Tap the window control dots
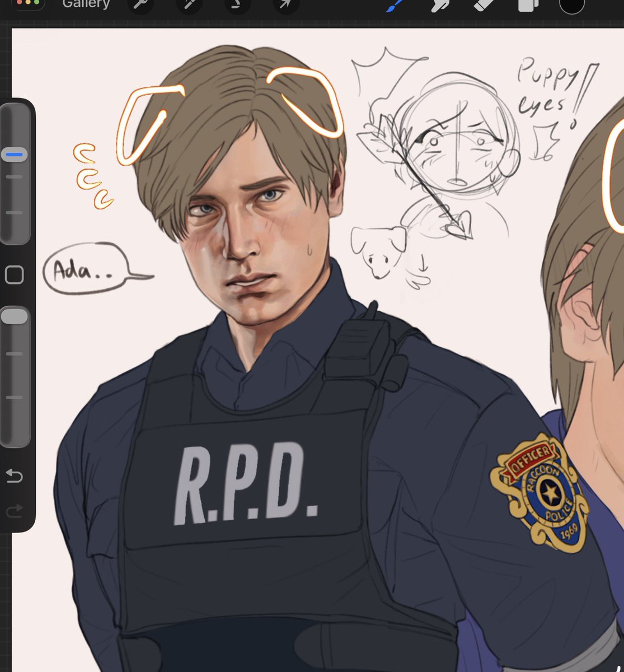The image size is (624, 672). 29,3
